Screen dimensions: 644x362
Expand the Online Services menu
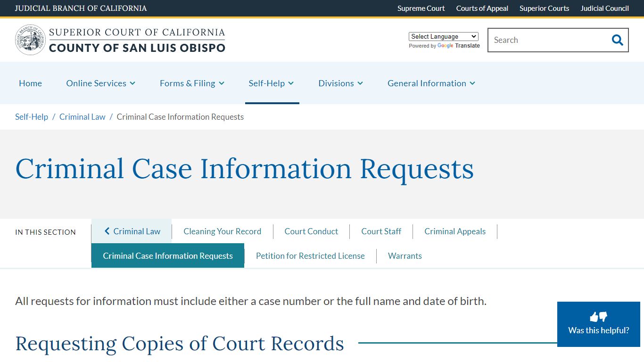101,83
